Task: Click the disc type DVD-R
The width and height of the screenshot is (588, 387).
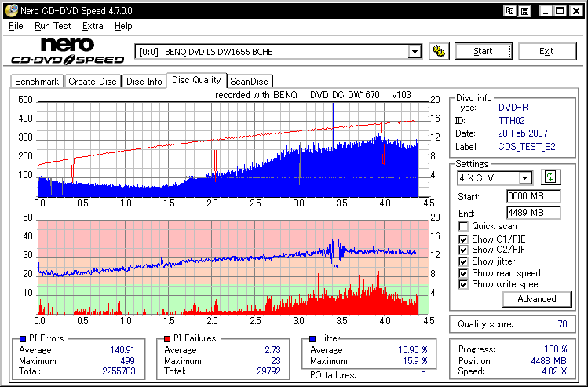Action: coord(513,108)
